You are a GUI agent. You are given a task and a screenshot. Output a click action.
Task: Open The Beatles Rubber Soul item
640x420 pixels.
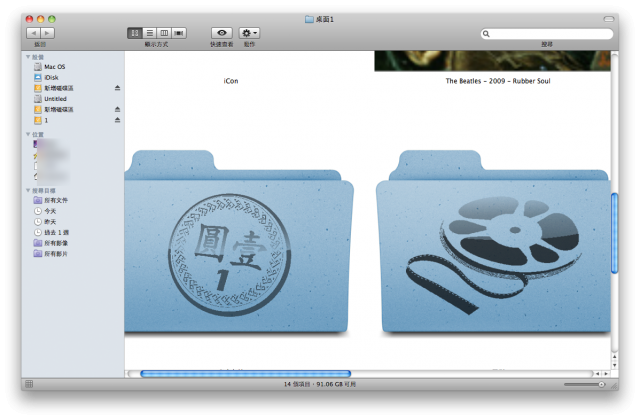498,81
